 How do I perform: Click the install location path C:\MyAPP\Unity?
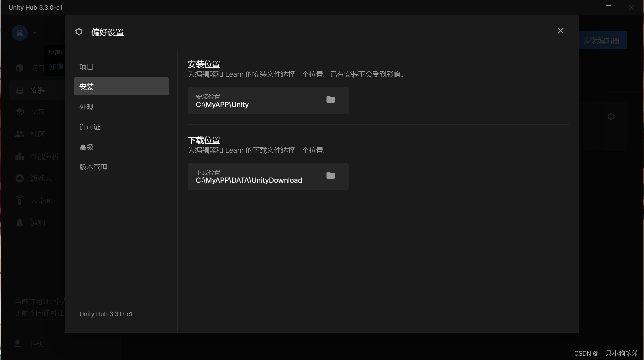pyautogui.click(x=222, y=105)
